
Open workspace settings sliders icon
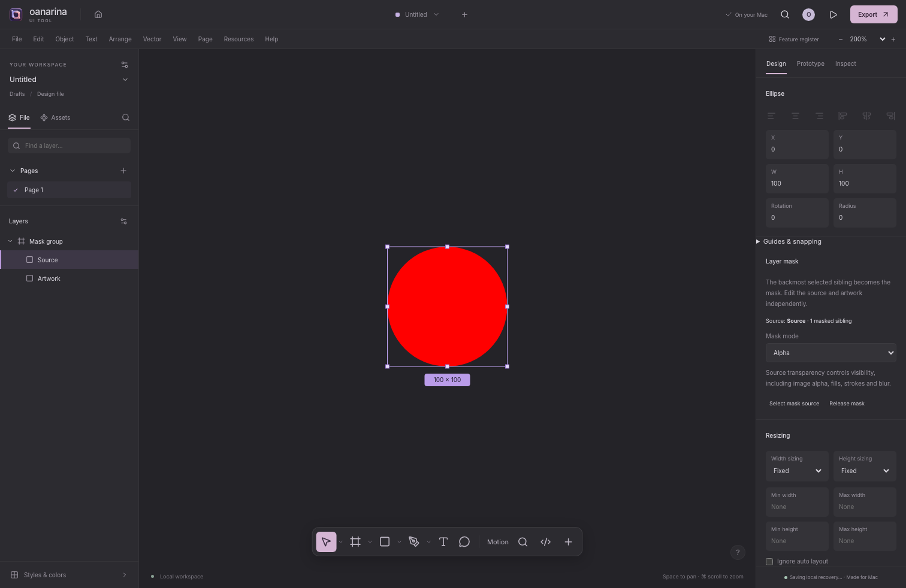coord(125,65)
